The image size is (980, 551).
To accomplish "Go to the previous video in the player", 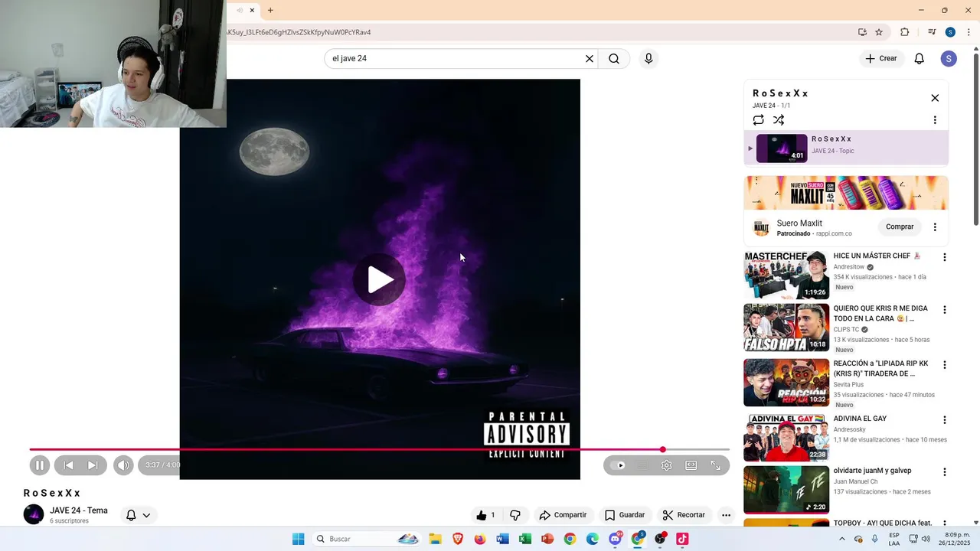I will pyautogui.click(x=68, y=465).
